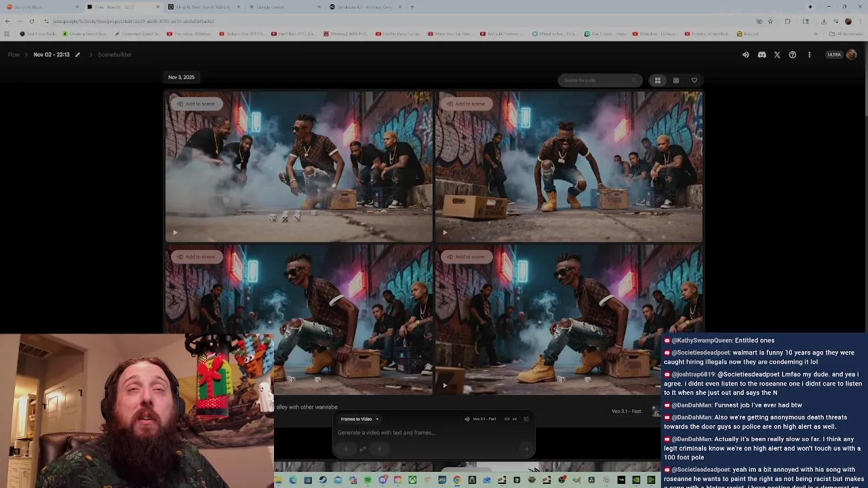Open the Veo 3.1 - Fast model selector

pyautogui.click(x=480, y=419)
